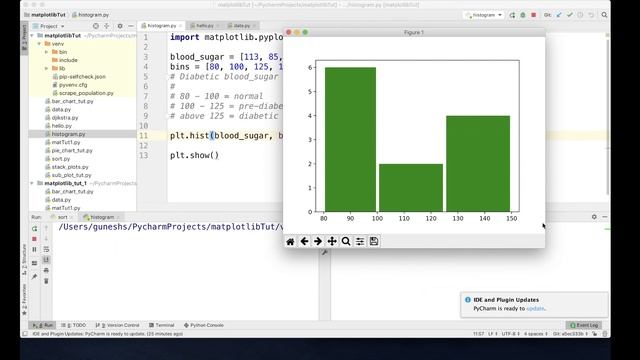Rerun program in Run tool window
Image resolution: width=640 pixels, height=360 pixels.
35,229
